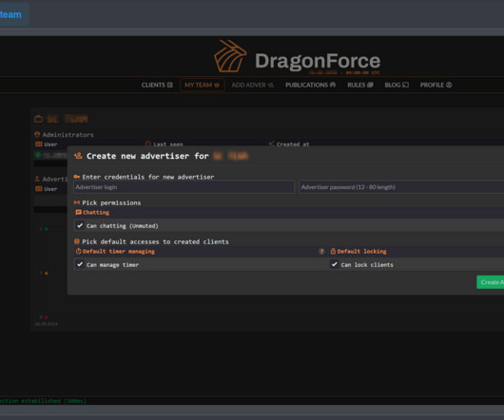Click the PROFILE user icon
The height and width of the screenshot is (420, 504).
coord(449,85)
